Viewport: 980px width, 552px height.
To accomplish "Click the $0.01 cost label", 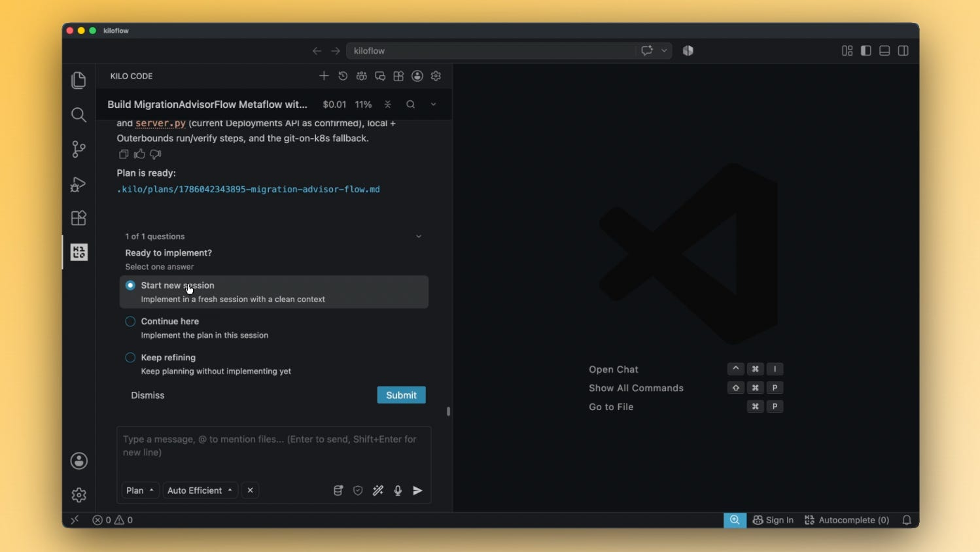I will point(334,105).
